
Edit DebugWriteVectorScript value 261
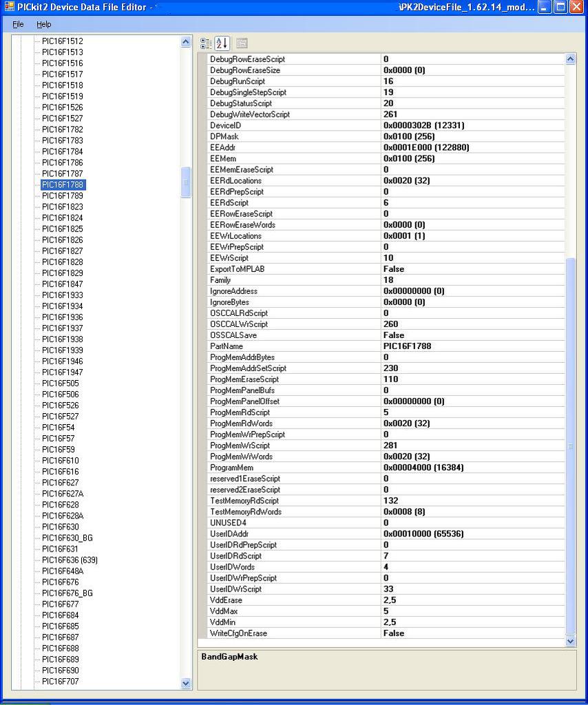[473, 115]
